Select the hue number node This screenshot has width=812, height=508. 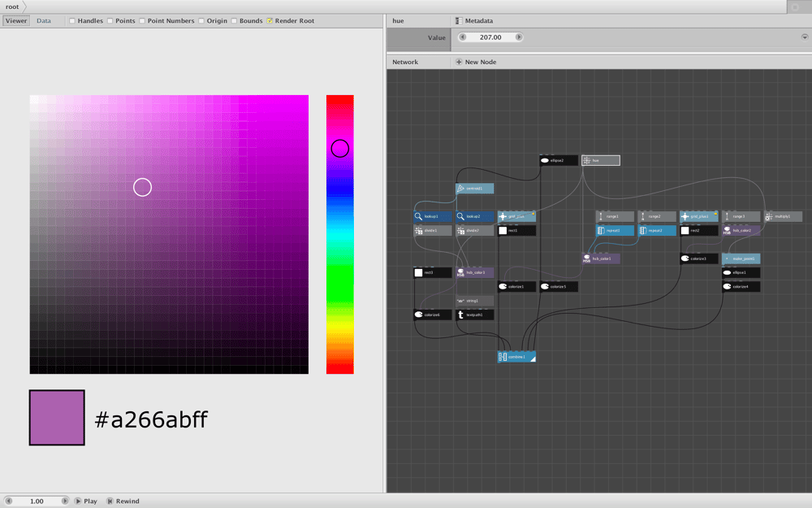[x=601, y=161]
